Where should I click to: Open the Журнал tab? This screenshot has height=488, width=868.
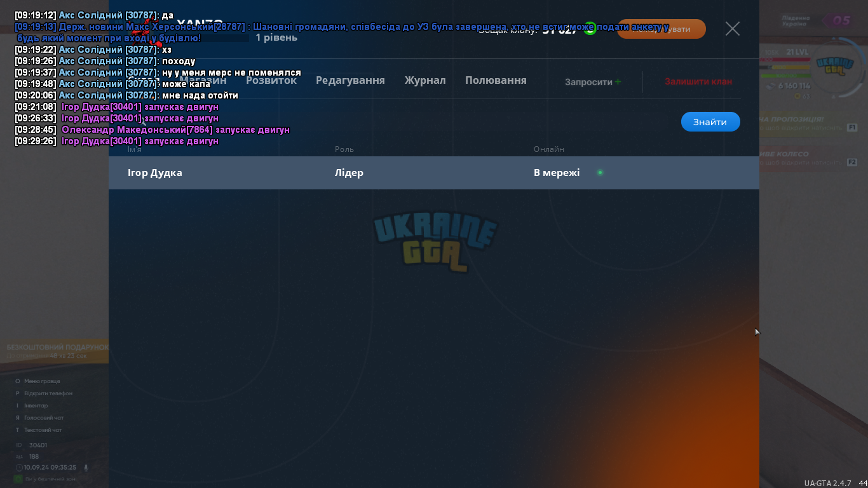click(x=425, y=80)
